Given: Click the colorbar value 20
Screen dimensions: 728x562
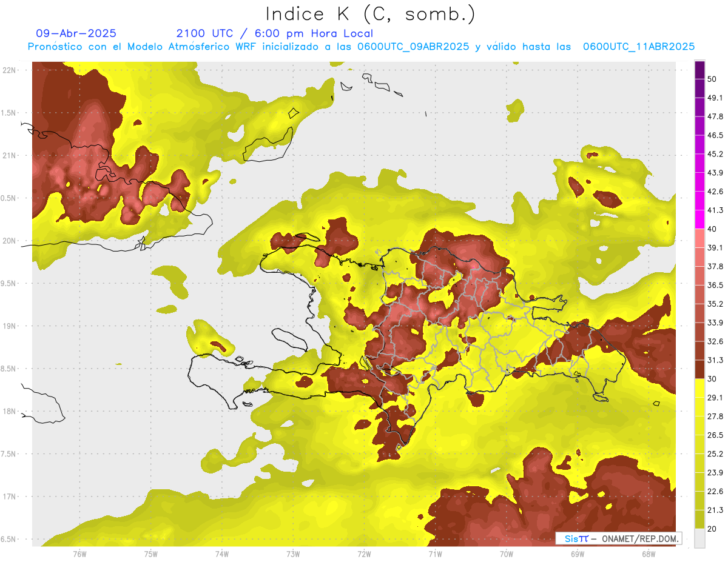Looking at the screenshot, I should click(x=713, y=528).
